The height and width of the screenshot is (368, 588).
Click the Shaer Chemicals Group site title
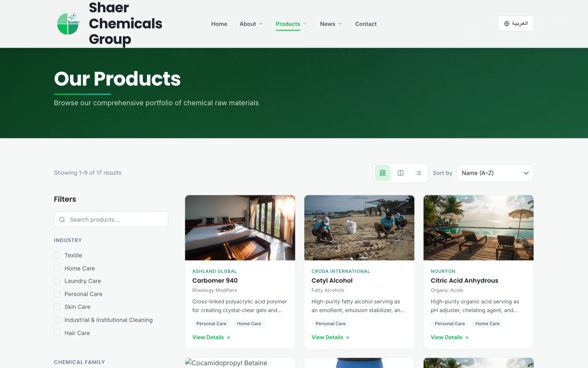point(126,24)
